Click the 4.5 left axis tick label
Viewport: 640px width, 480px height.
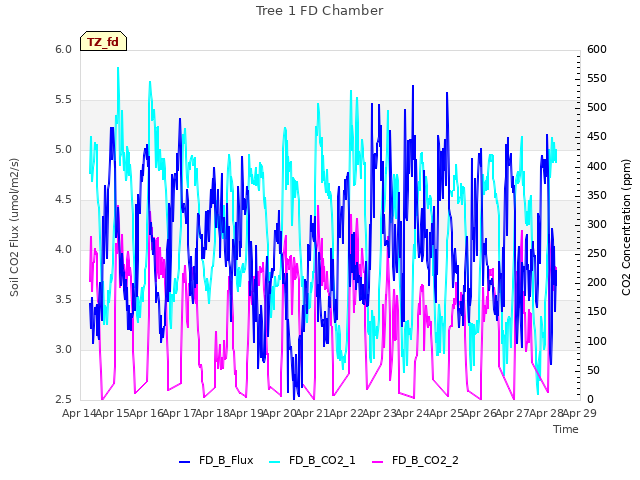tap(63, 200)
